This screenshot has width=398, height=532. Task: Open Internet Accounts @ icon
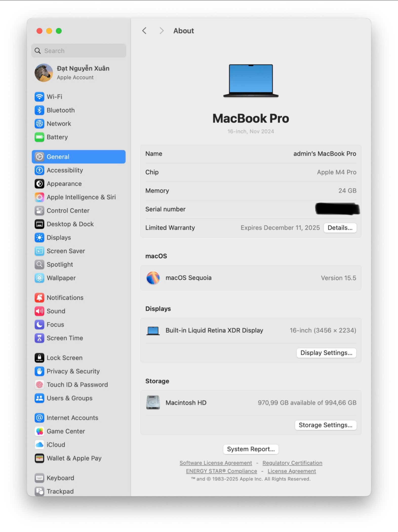pos(39,418)
